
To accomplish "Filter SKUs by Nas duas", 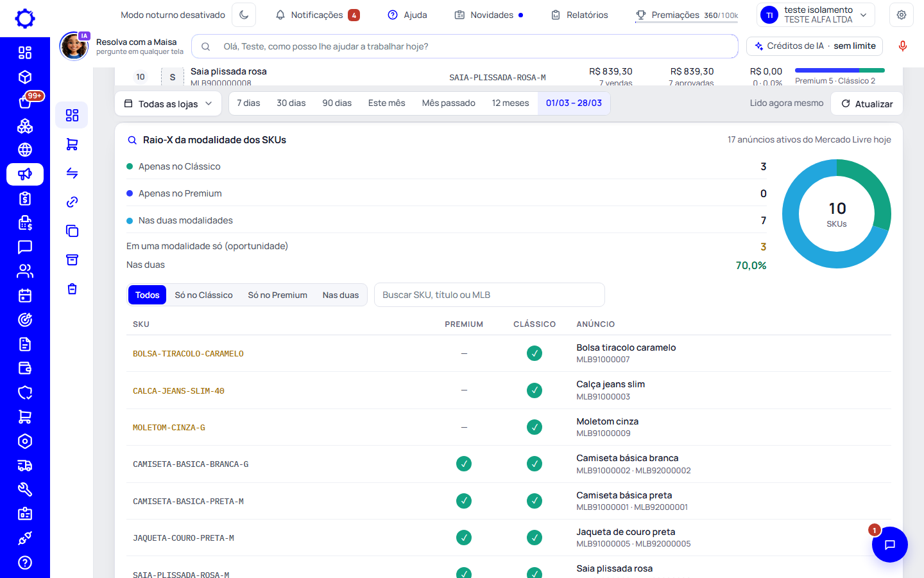I will click(341, 295).
